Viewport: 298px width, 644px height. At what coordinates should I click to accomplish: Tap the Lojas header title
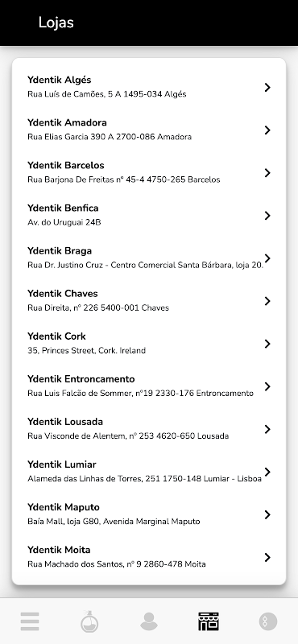pyautogui.click(x=56, y=23)
